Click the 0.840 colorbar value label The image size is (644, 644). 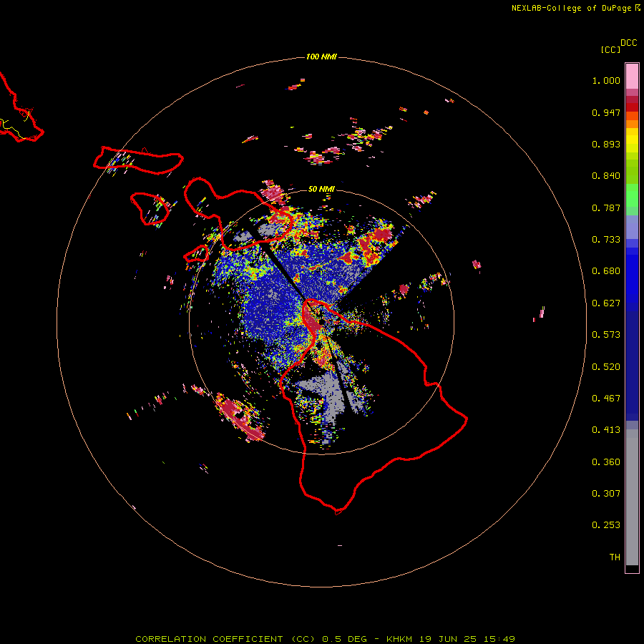[x=606, y=176]
